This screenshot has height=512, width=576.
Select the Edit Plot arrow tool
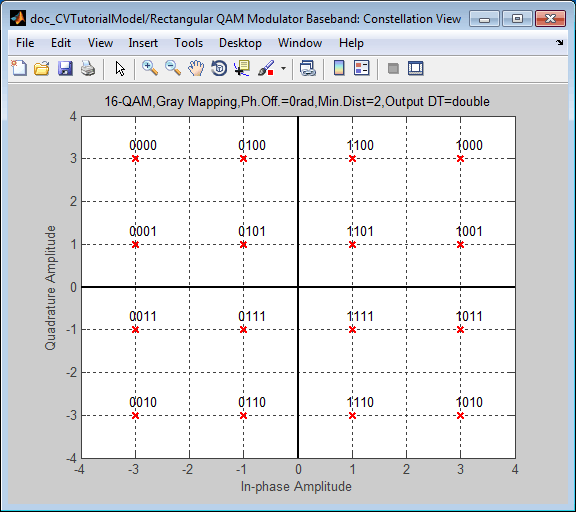tap(120, 68)
